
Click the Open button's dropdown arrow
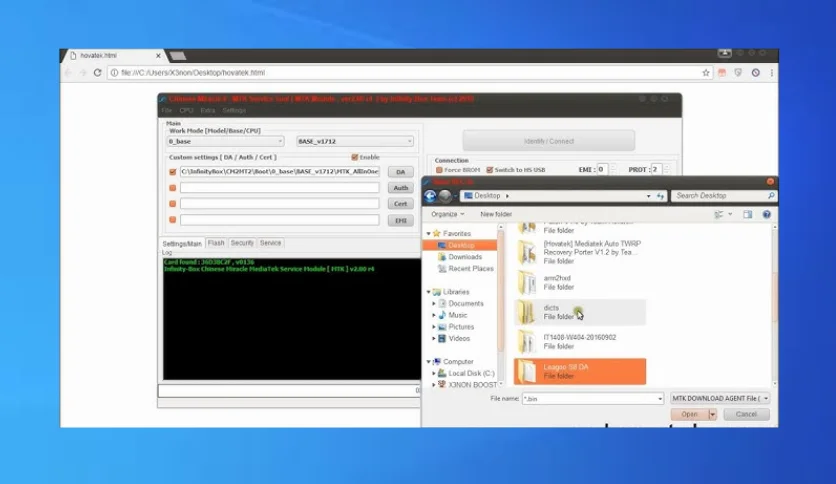(712, 414)
